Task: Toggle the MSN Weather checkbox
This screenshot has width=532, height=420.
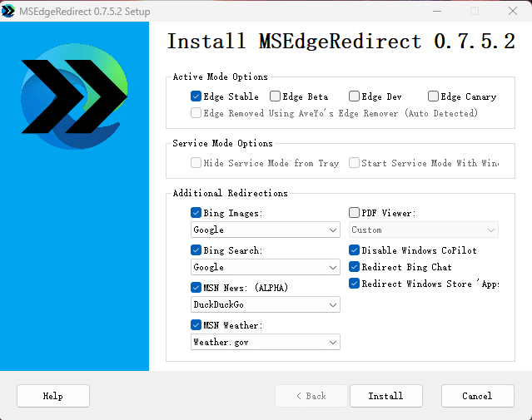Action: point(196,325)
